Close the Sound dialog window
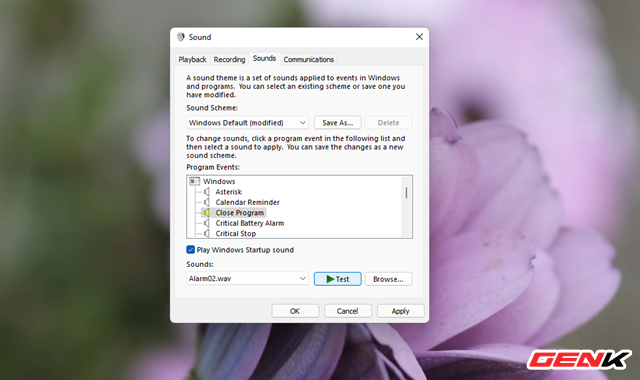640x380 pixels. pos(419,37)
